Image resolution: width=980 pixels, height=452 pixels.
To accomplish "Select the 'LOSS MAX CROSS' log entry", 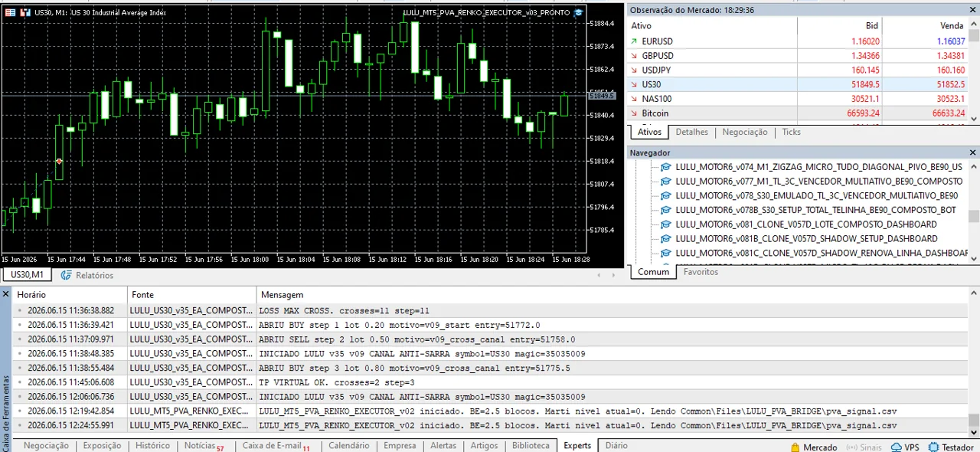I will [490, 311].
